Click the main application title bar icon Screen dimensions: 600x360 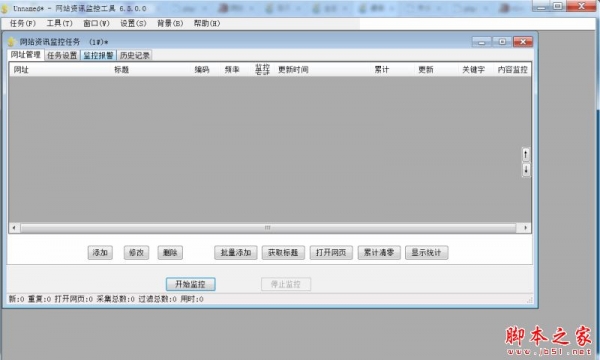5,8
